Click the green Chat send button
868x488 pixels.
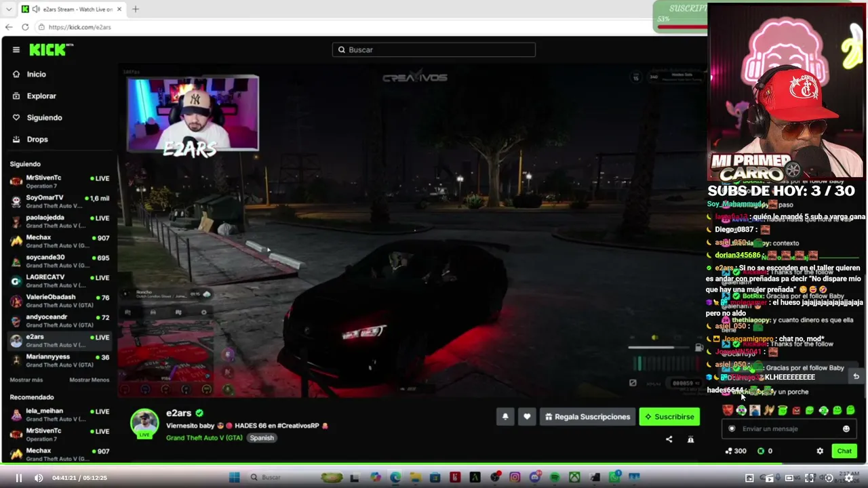844,451
